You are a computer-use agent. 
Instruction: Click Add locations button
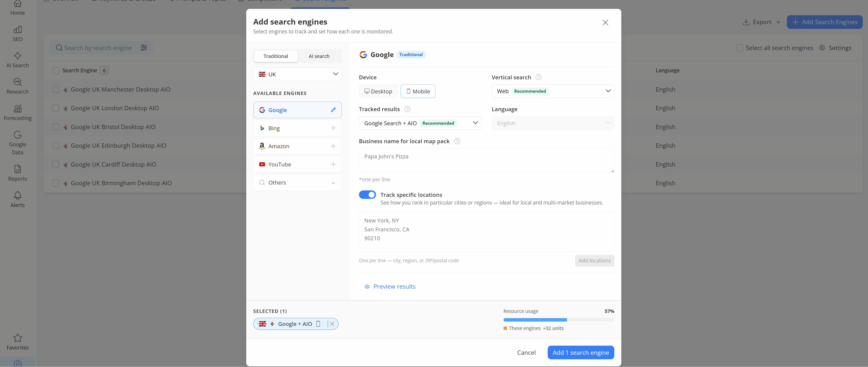pos(594,261)
